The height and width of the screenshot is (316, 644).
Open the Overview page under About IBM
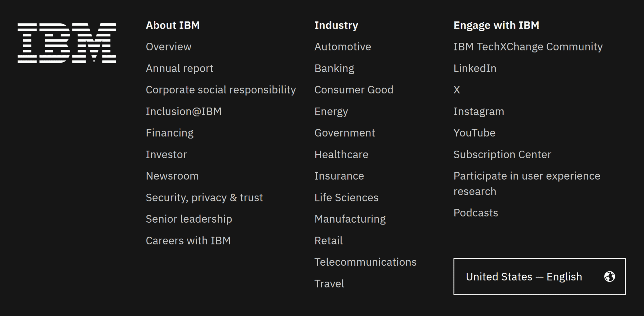pos(169,47)
